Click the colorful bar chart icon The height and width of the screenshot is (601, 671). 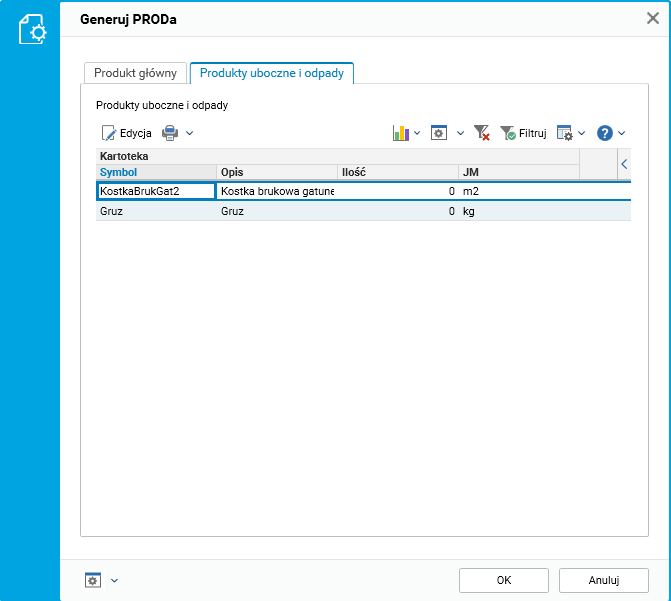[401, 133]
